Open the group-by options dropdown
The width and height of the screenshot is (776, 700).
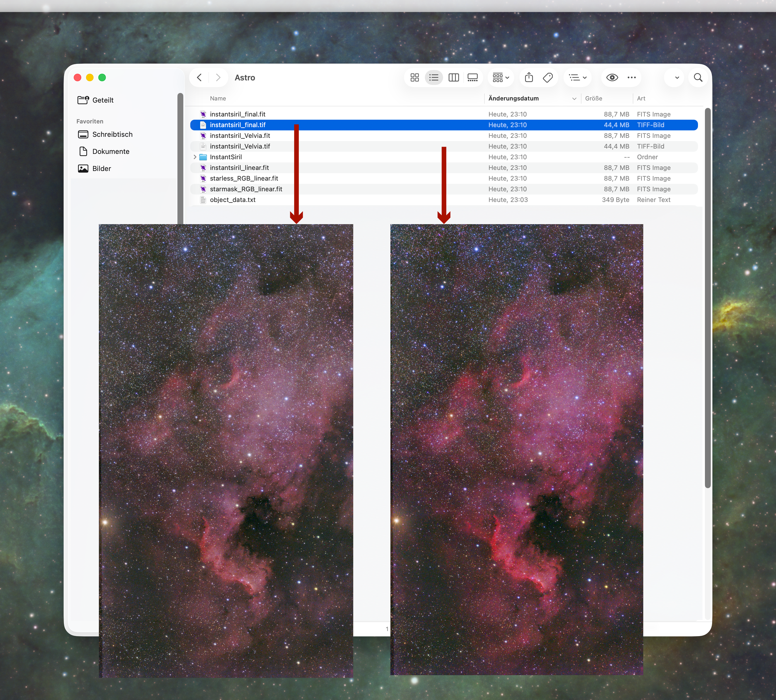(x=501, y=78)
